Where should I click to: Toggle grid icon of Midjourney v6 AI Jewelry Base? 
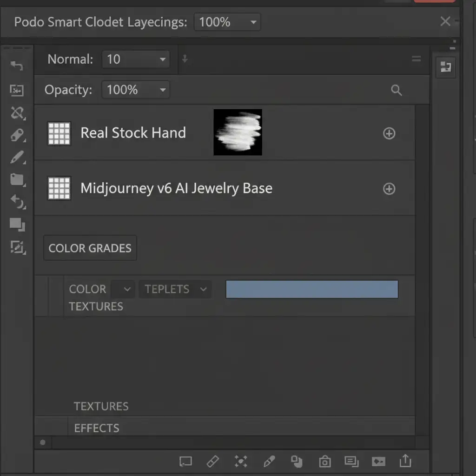click(59, 188)
